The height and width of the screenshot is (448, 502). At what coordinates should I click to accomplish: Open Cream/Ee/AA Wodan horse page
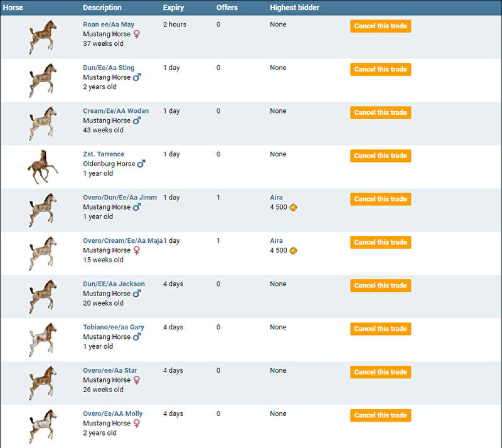click(115, 111)
